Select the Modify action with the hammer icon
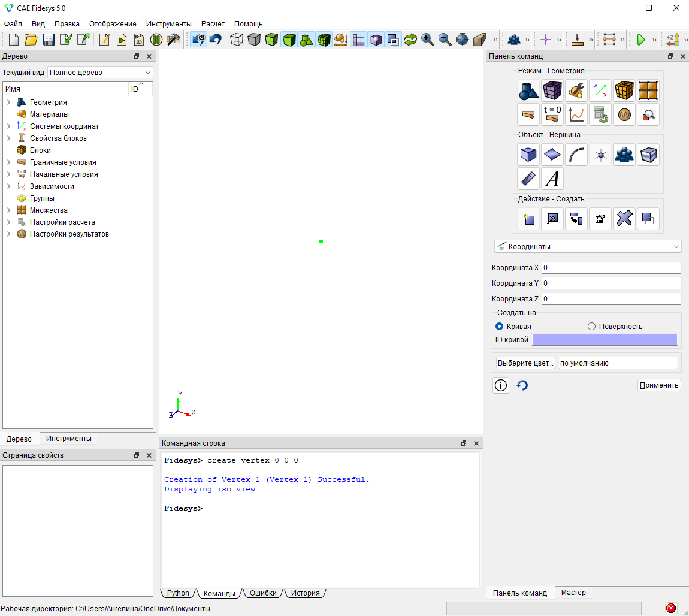 [552, 218]
